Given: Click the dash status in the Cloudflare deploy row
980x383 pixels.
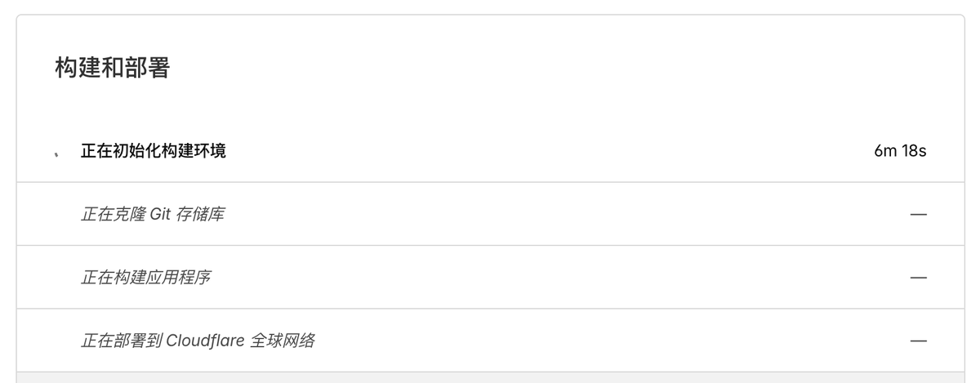Looking at the screenshot, I should (x=919, y=341).
